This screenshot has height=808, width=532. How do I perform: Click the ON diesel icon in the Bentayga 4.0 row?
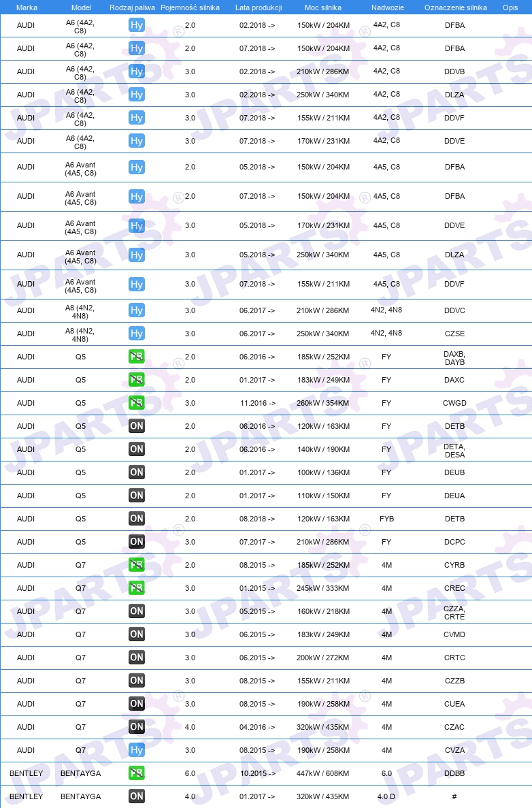point(137,796)
